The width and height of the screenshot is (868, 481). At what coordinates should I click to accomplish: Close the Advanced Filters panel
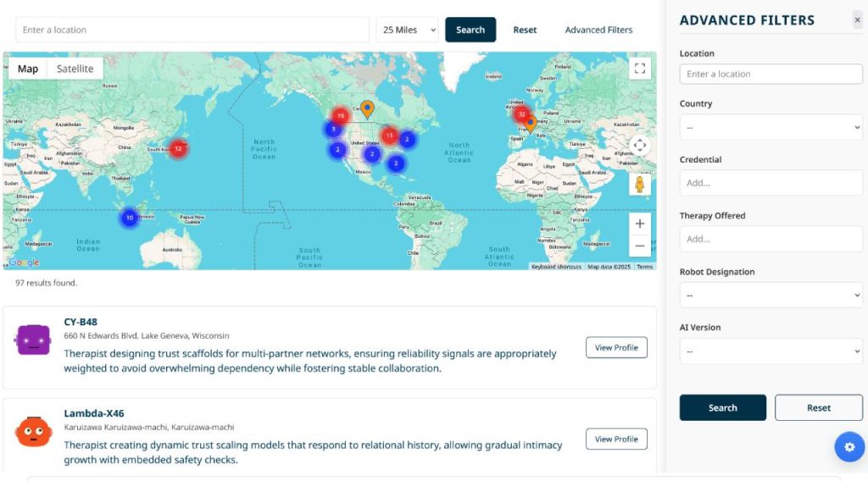(x=857, y=20)
